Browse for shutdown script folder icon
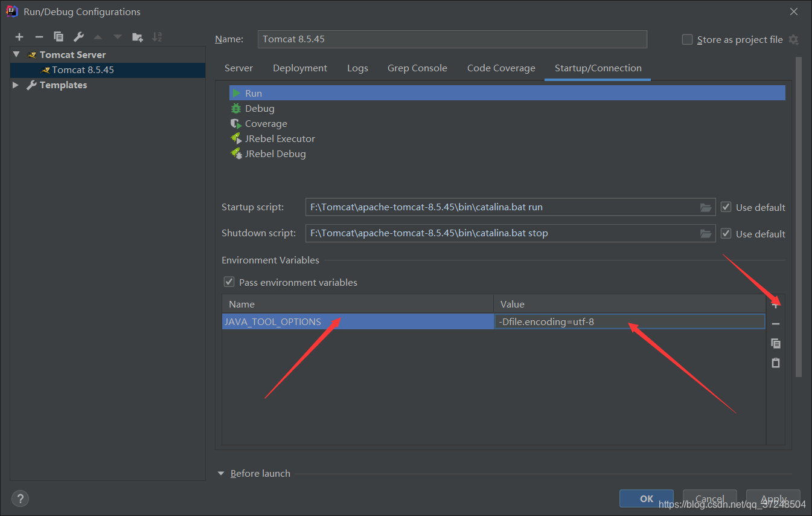This screenshot has width=812, height=516. click(706, 233)
